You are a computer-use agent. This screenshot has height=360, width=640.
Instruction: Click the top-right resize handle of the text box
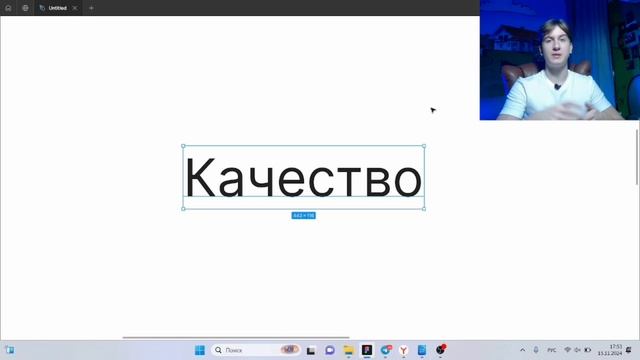pos(424,146)
